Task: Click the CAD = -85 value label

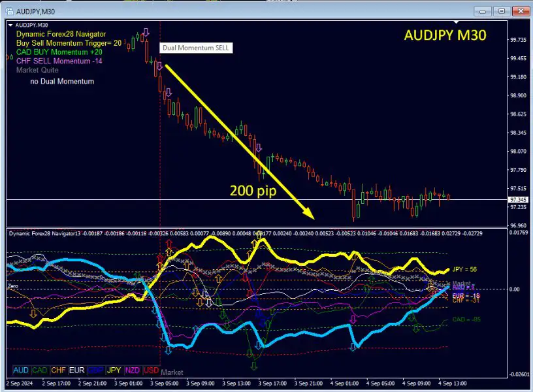Action: point(468,320)
